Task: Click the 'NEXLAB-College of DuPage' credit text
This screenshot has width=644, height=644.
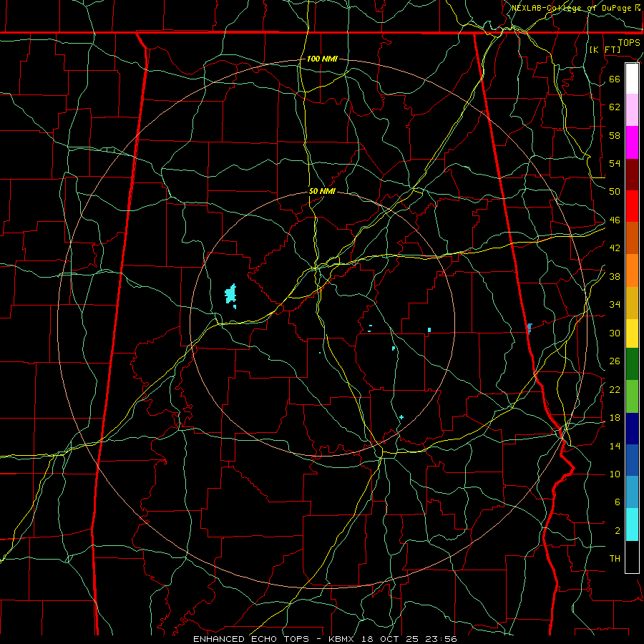Action: tap(572, 8)
